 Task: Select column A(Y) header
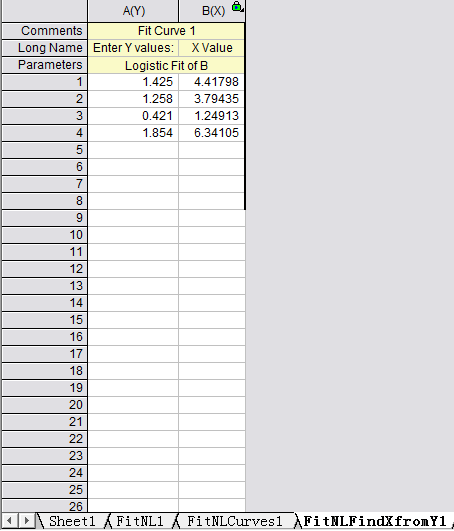[x=133, y=11]
